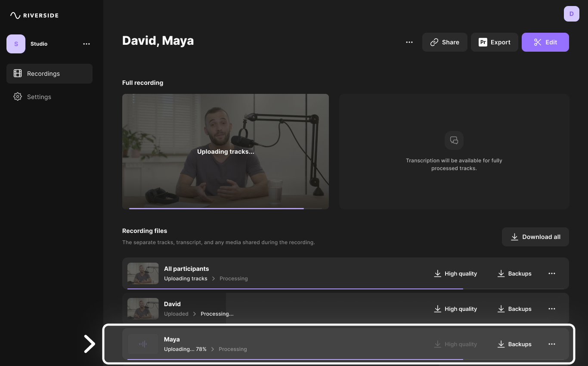Download All participants High quality track
This screenshot has height=366, width=588.
point(455,273)
